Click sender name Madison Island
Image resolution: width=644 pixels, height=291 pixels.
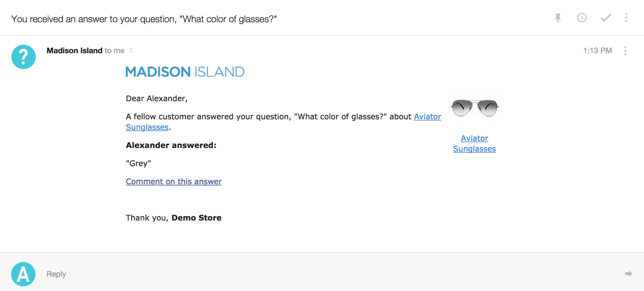pos(74,51)
